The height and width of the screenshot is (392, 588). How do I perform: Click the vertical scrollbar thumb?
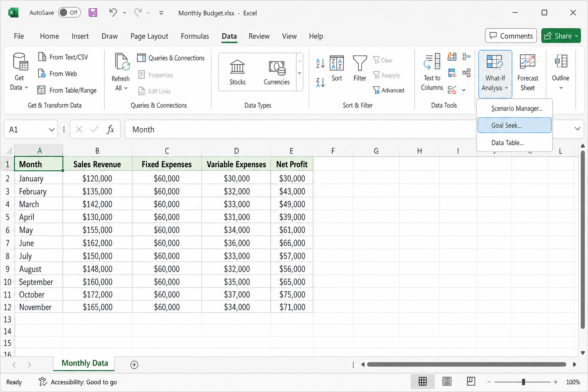point(583,240)
